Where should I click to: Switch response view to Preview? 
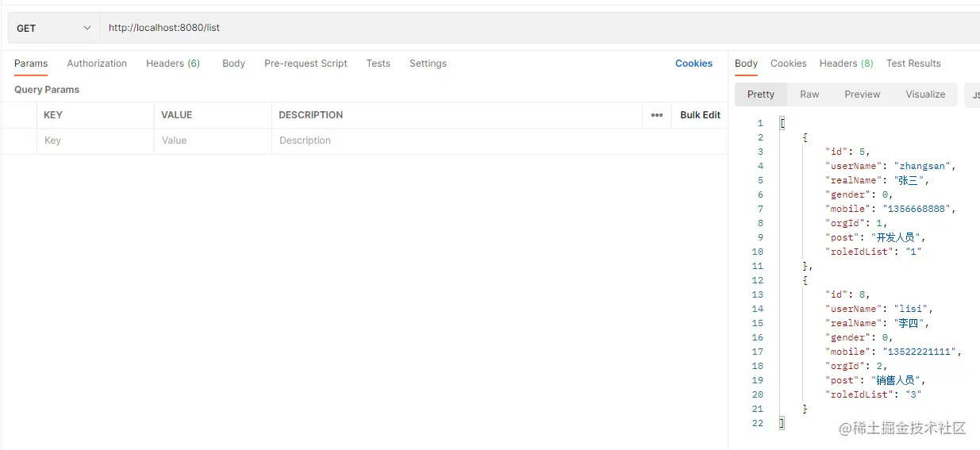coord(862,94)
